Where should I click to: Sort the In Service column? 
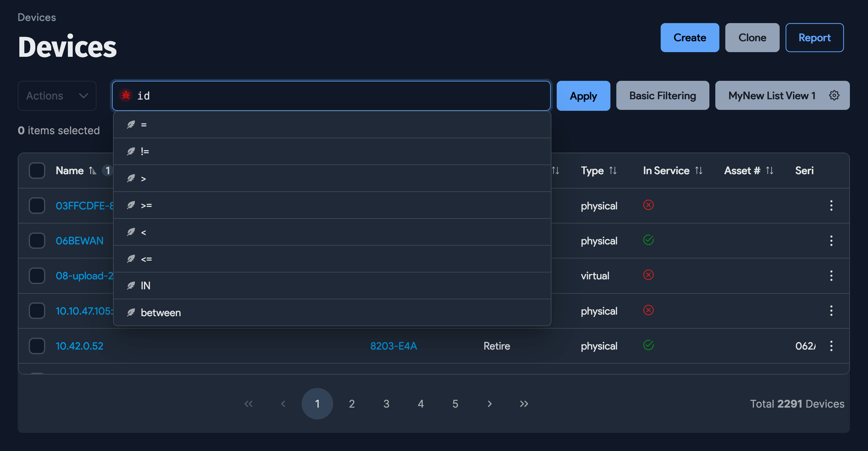tap(698, 171)
